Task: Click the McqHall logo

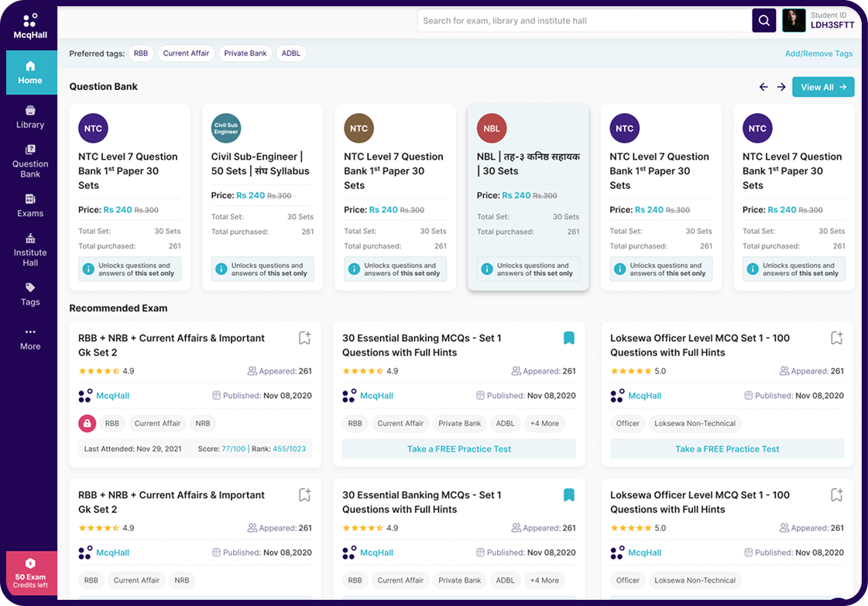Action: [29, 26]
